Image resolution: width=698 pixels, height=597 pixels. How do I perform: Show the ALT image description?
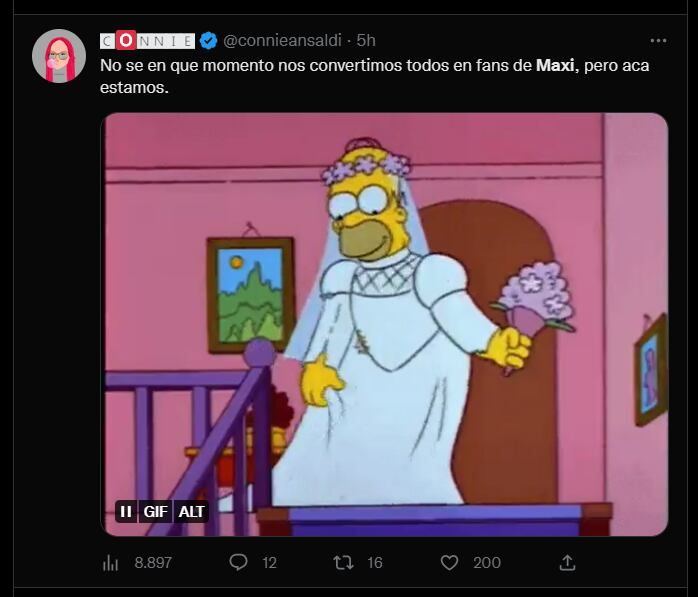[x=191, y=511]
